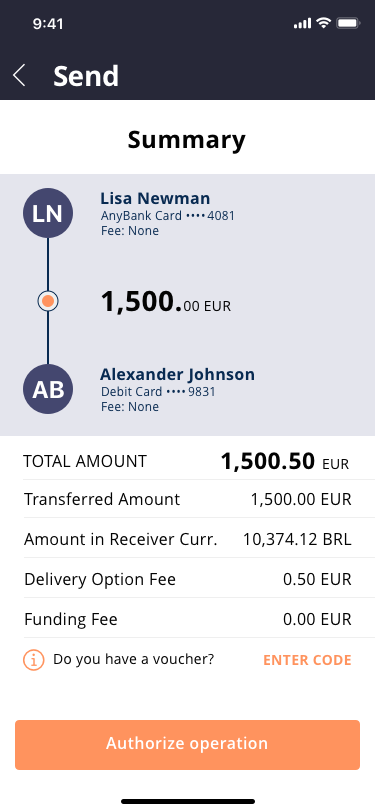Tap the battery status icon
This screenshot has width=375, height=812.
(348, 23)
